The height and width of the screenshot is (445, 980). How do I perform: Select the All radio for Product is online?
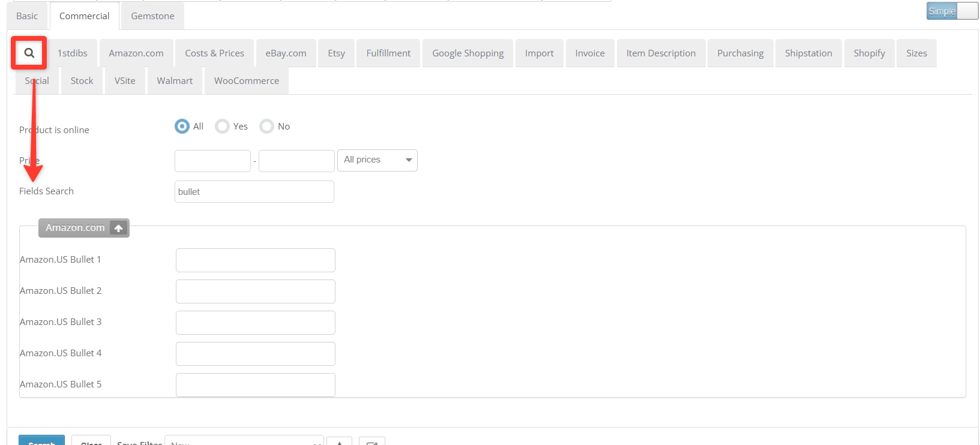click(182, 126)
